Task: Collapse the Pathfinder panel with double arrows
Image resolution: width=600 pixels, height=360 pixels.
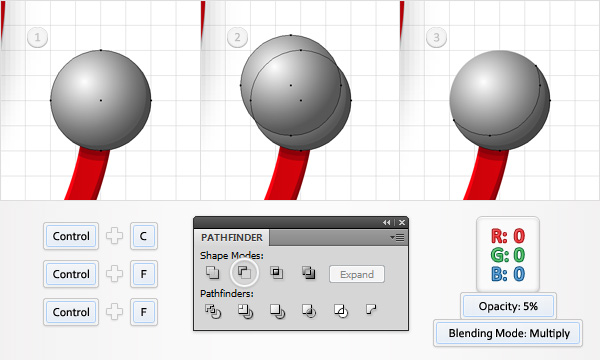Action: tap(386, 222)
